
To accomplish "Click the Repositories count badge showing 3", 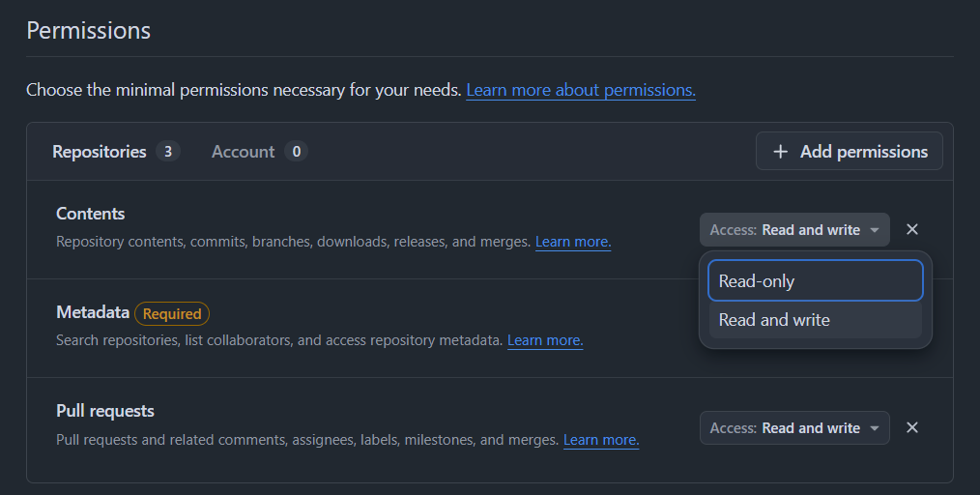I will [168, 152].
